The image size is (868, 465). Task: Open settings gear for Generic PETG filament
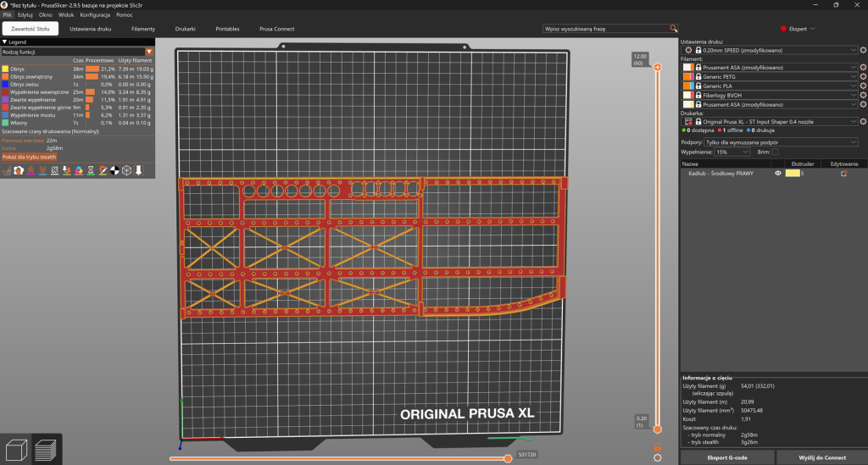click(x=862, y=77)
